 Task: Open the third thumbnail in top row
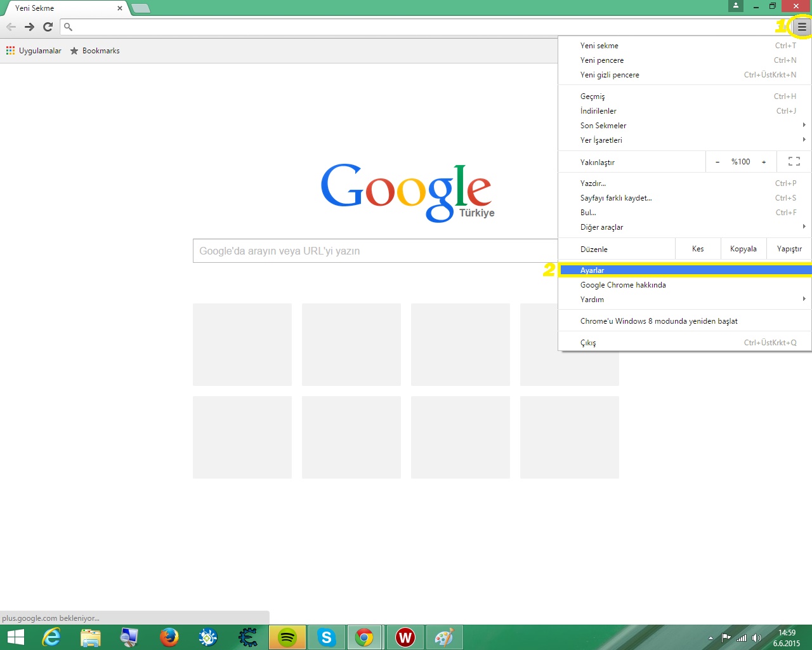tap(461, 345)
